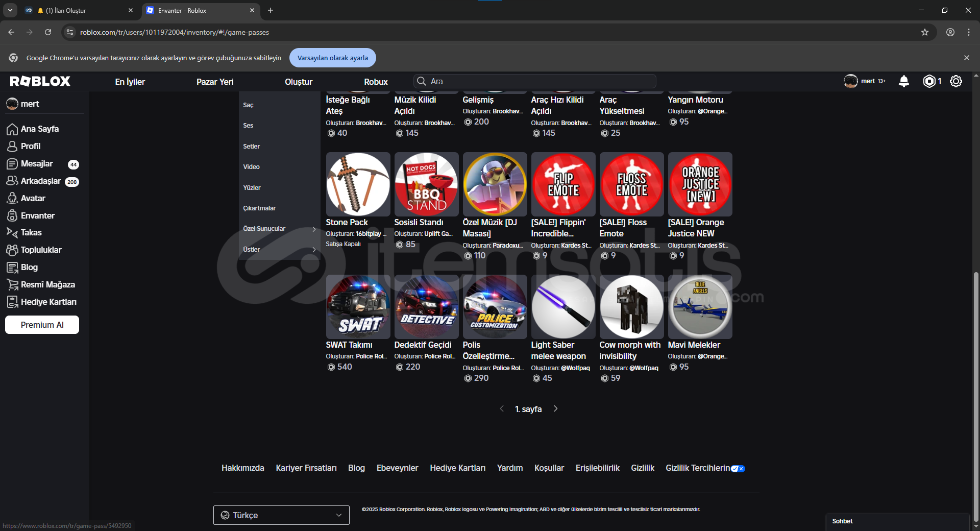980x531 pixels.
Task: Open Mesajlar messages icon
Action: (x=12, y=164)
